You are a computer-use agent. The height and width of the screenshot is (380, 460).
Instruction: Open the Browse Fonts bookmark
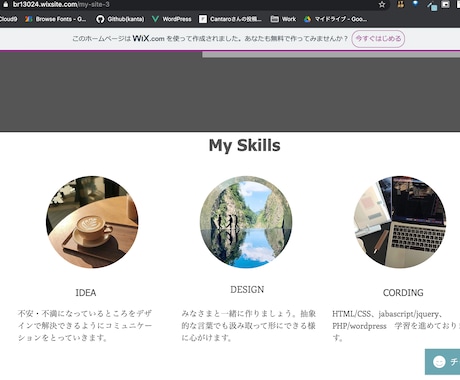[x=56, y=19]
